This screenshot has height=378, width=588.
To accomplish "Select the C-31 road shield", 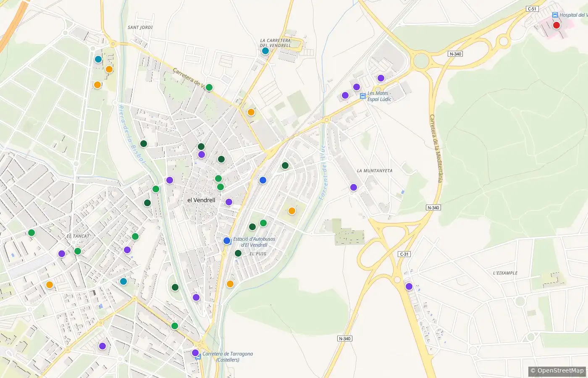I will coord(404,254).
